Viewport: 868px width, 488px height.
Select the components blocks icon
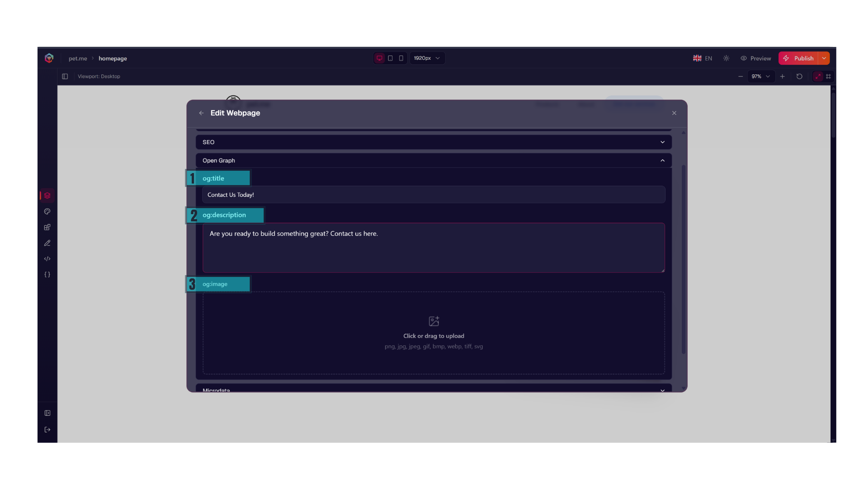tap(47, 227)
